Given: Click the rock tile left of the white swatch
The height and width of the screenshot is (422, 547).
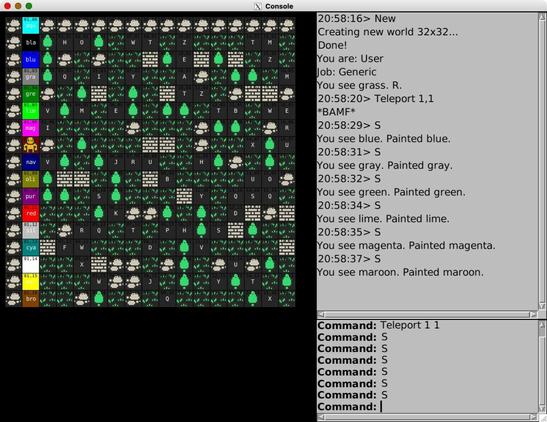Looking at the screenshot, I should coord(14,264).
